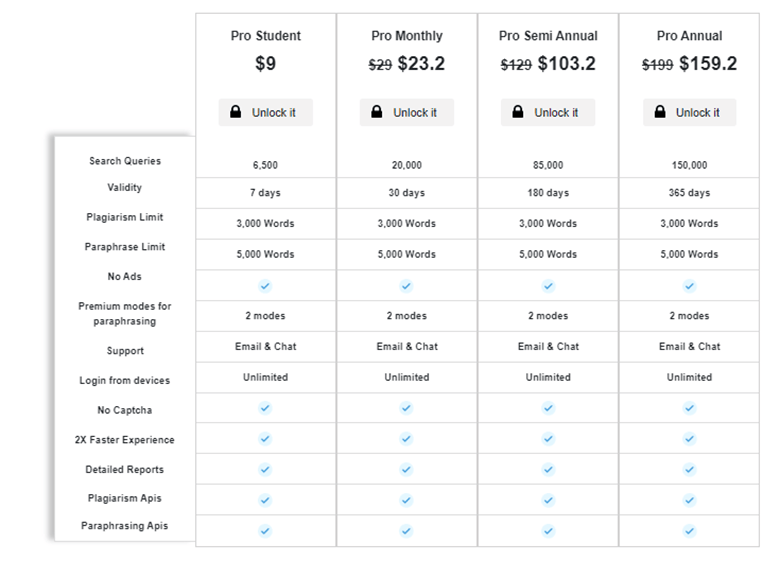The height and width of the screenshot is (561, 780).
Task: Click Email & Chat under Pro Student
Action: (266, 347)
